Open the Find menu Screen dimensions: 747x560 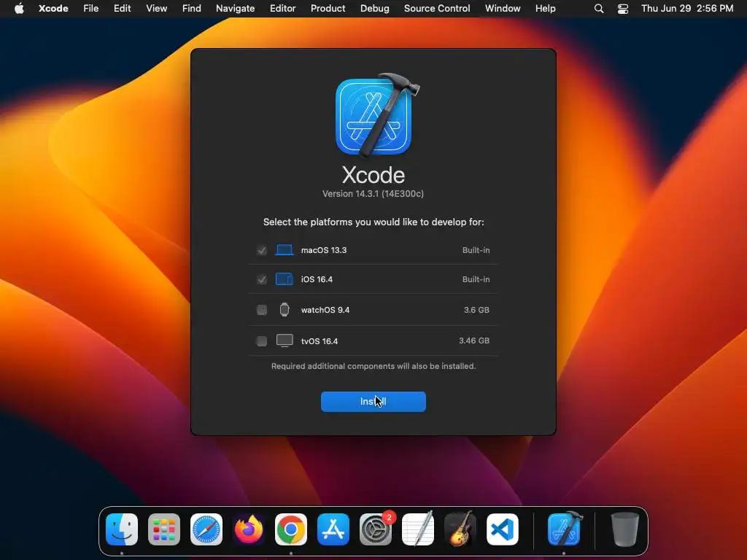pos(192,8)
